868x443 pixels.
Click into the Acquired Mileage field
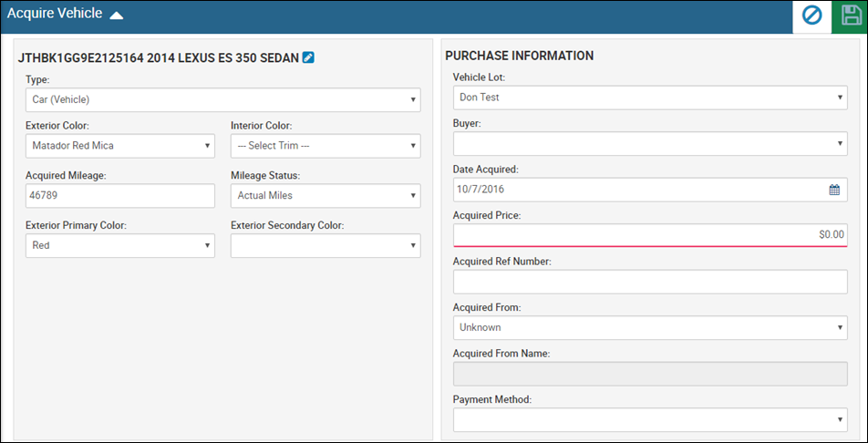120,195
